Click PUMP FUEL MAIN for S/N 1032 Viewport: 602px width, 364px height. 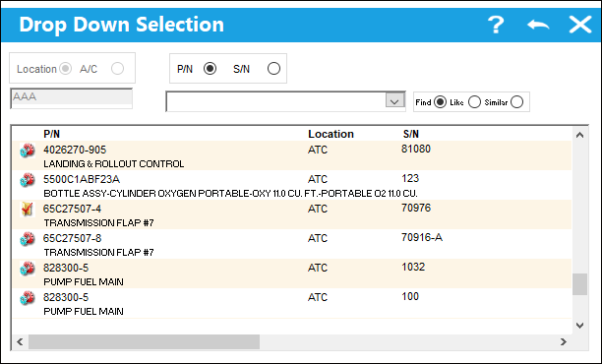[84, 282]
